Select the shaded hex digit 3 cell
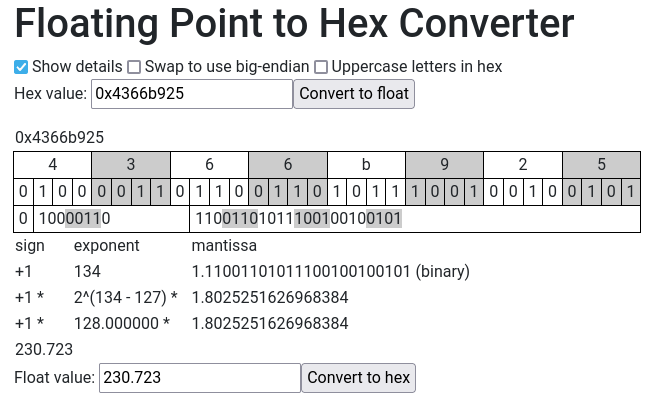The image size is (659, 408). [131, 165]
